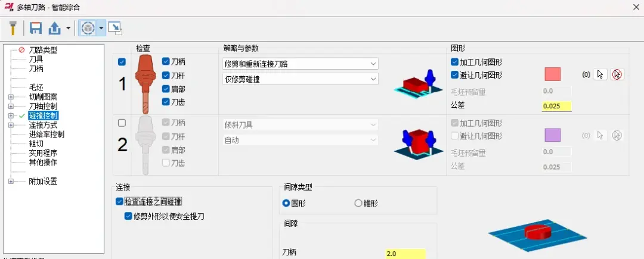
Task: Open the 仅修剪碰撞 dropdown
Action: coord(300,79)
